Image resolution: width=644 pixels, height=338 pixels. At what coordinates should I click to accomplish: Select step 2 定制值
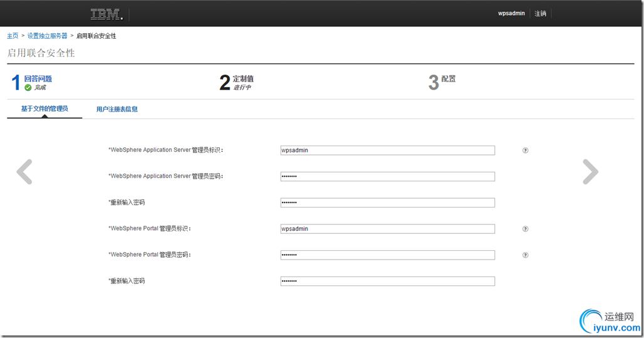click(243, 78)
